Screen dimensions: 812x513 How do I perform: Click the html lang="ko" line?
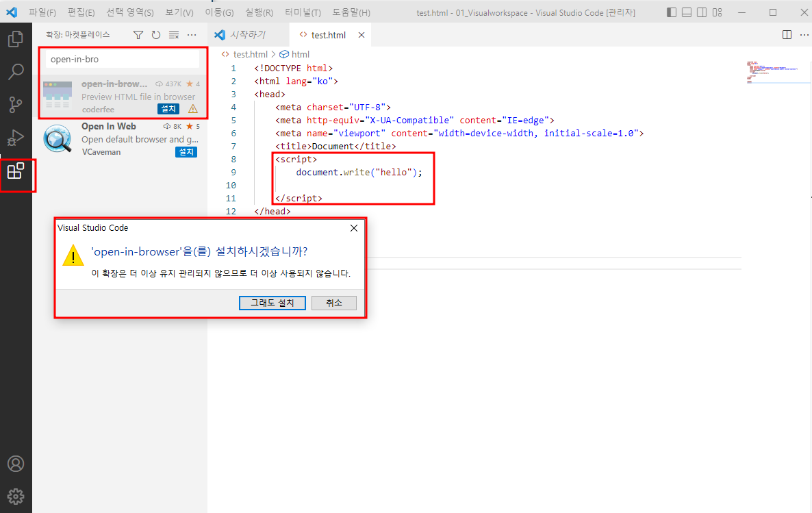point(296,81)
